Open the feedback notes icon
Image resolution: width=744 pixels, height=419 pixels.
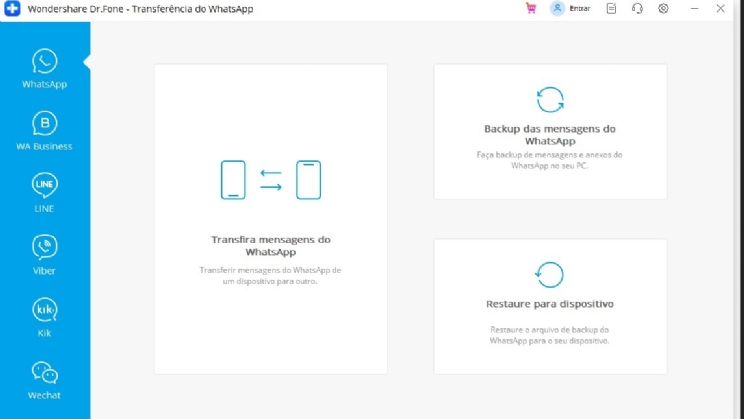(612, 9)
